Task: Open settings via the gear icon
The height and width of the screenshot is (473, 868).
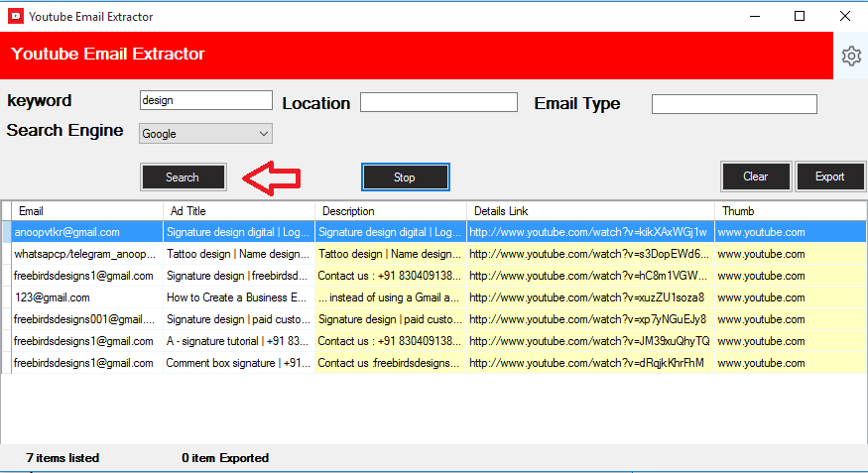Action: [851, 56]
